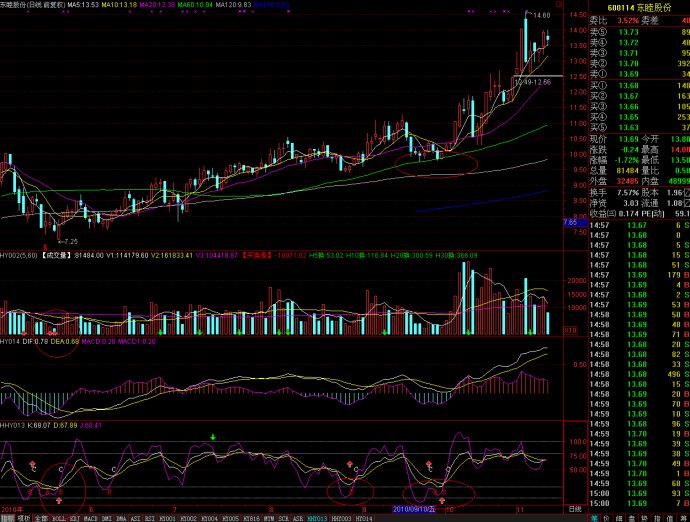
Task: Click the red up arrow near 2010/09/10 date
Action: 442,497
